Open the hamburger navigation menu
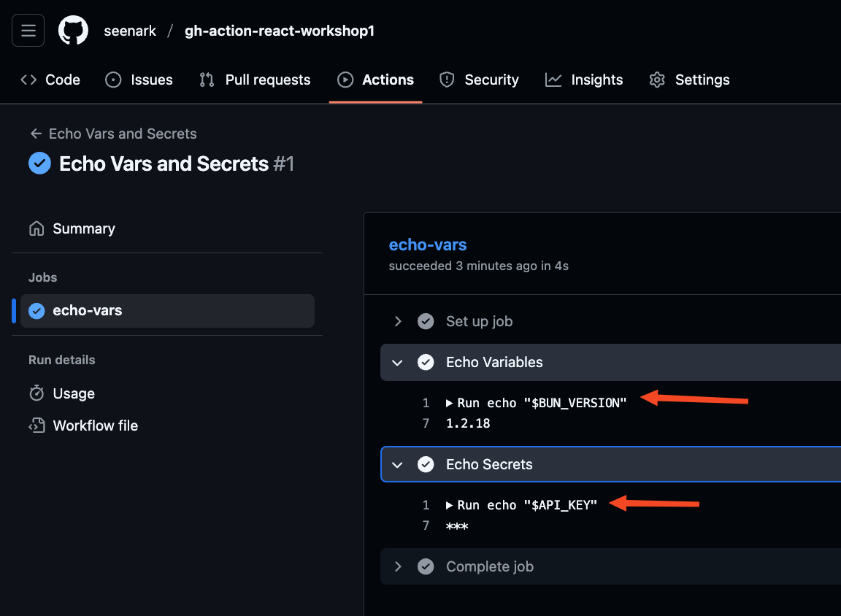The height and width of the screenshot is (616, 841). (x=28, y=31)
